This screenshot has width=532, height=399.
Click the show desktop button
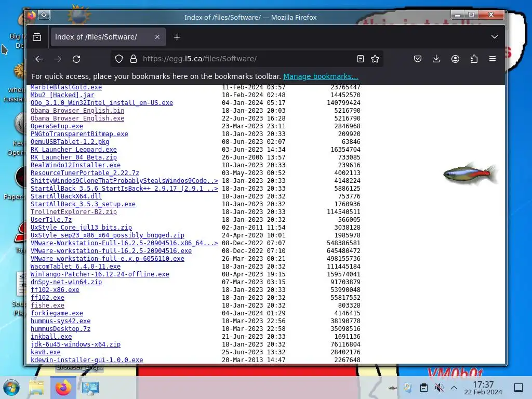click(x=518, y=388)
